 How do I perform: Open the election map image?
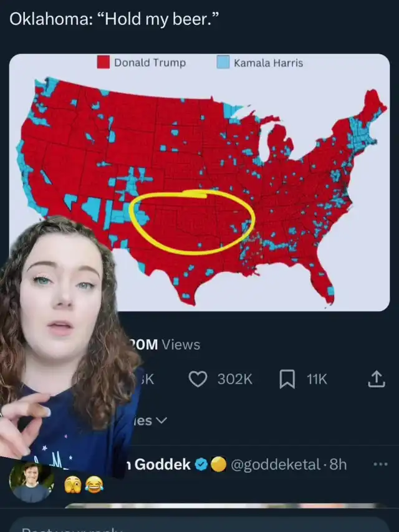(x=199, y=183)
